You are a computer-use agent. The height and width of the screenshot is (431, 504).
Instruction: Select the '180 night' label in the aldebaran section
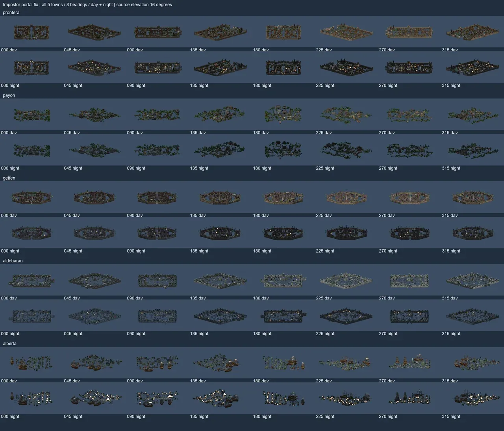tap(262, 334)
